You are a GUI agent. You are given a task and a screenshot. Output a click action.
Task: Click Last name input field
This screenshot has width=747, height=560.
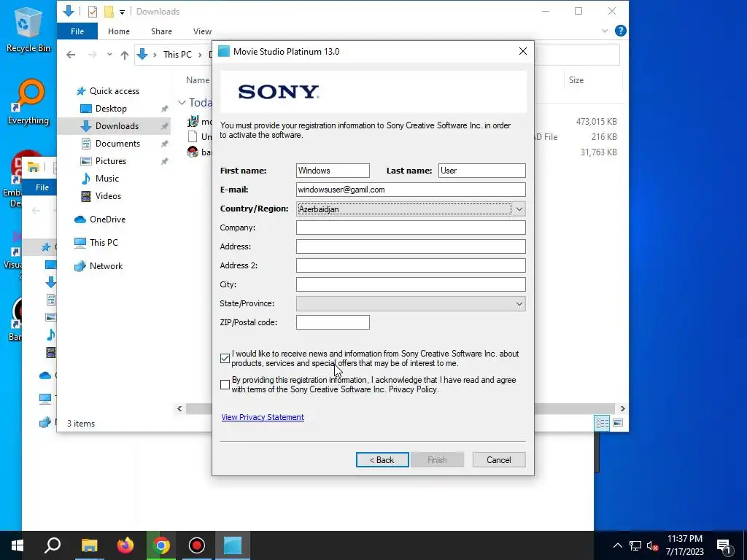481,171
